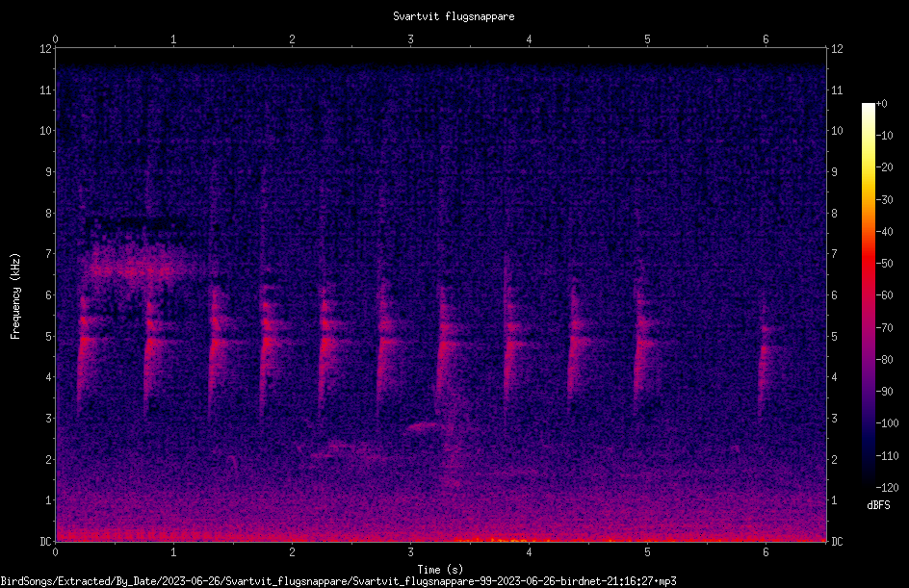909x588 pixels.
Task: Click the '-10' color scale value
Action: pos(884,136)
